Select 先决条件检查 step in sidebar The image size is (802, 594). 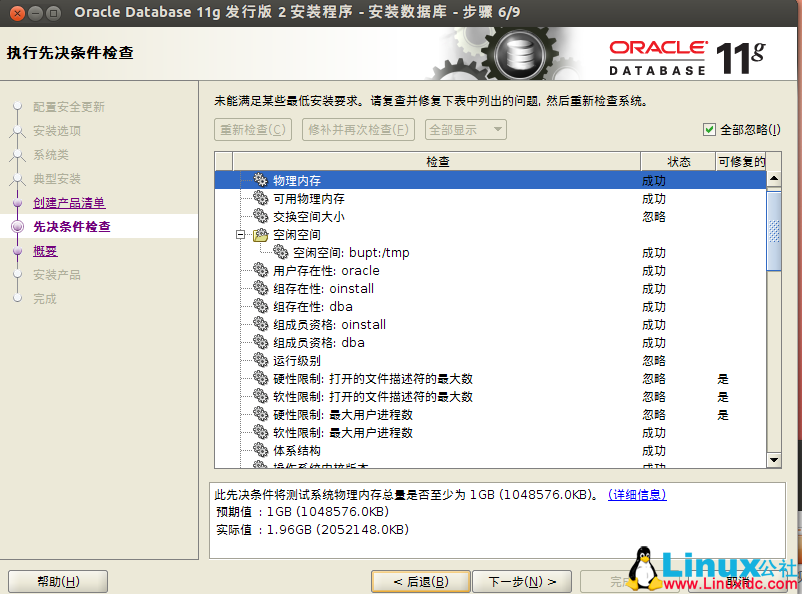point(72,227)
